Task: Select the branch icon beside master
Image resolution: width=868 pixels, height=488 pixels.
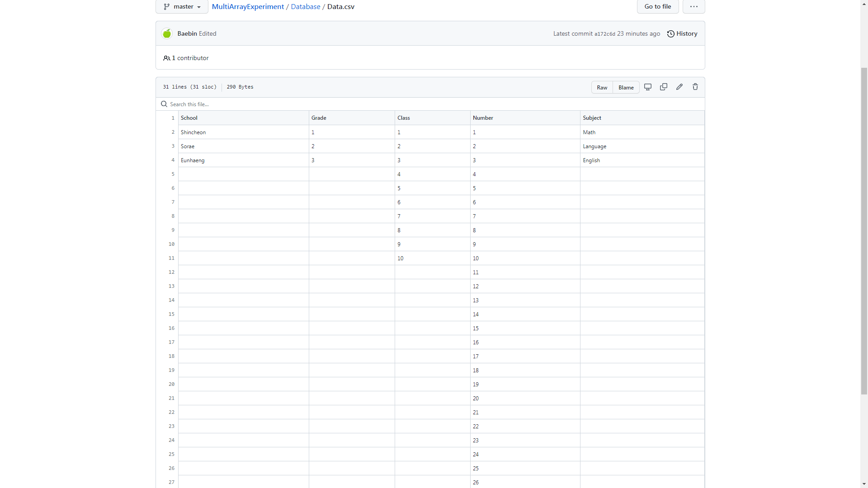Action: click(167, 7)
